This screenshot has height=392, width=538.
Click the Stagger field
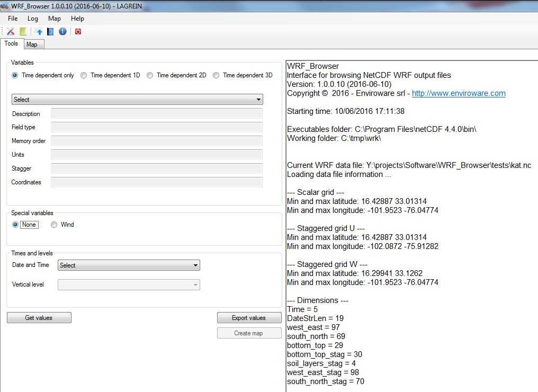157,168
